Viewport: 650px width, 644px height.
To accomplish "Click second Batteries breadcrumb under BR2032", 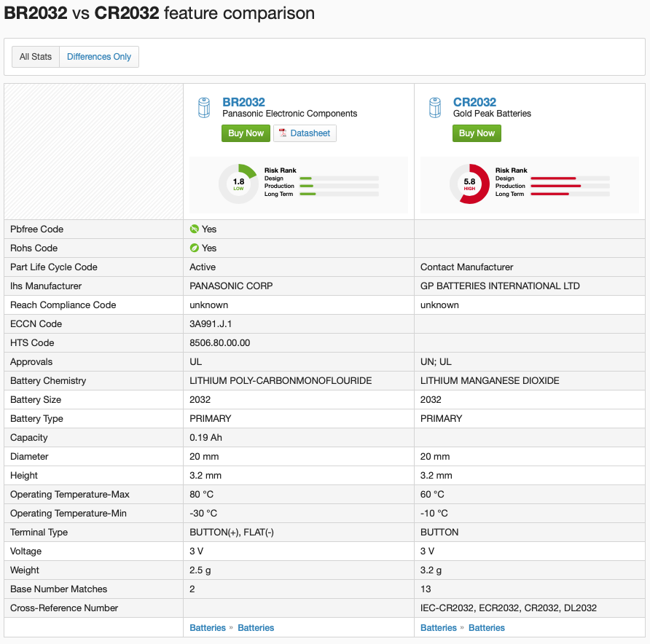I will (x=256, y=628).
